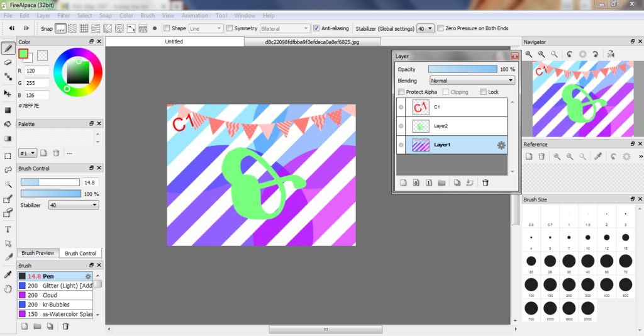Select the kr-Bubbles brush
This screenshot has width=644, height=336.
55,305
